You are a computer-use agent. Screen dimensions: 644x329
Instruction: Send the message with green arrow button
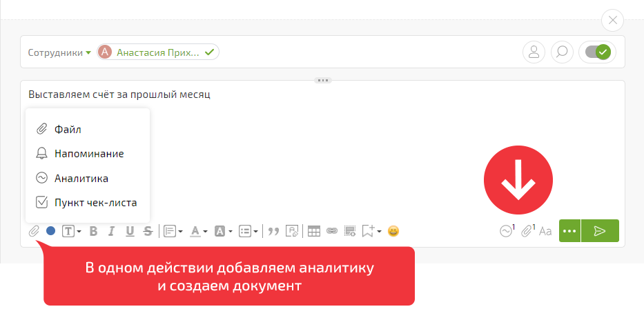pyautogui.click(x=600, y=231)
